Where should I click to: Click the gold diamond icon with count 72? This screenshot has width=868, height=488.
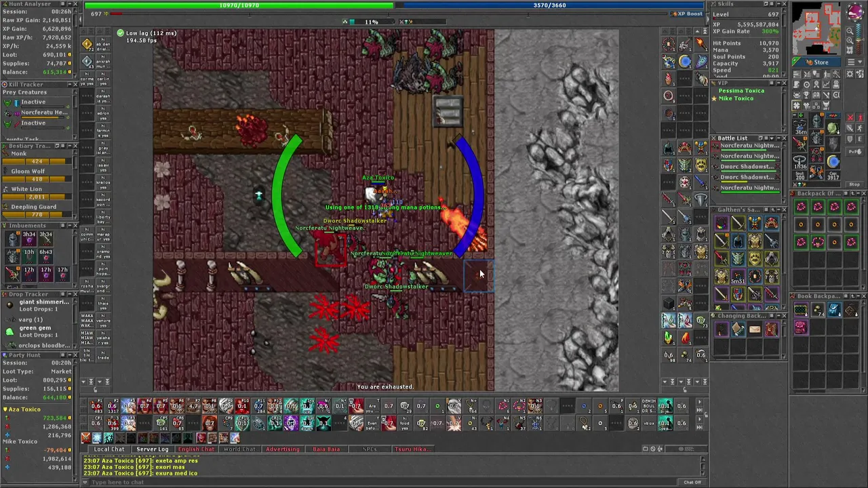[x=87, y=44]
